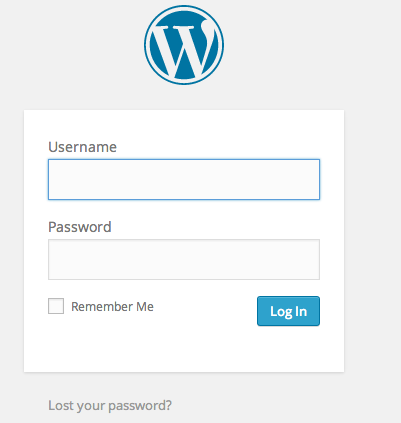Toggle Remember Me via its label

point(112,307)
